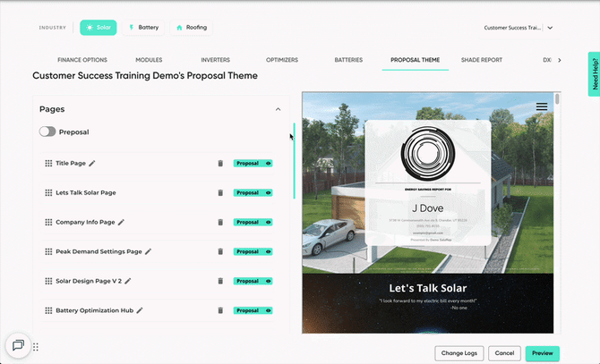This screenshot has width=600, height=364.
Task: Switch to the Finance Options tab
Action: pyautogui.click(x=82, y=60)
